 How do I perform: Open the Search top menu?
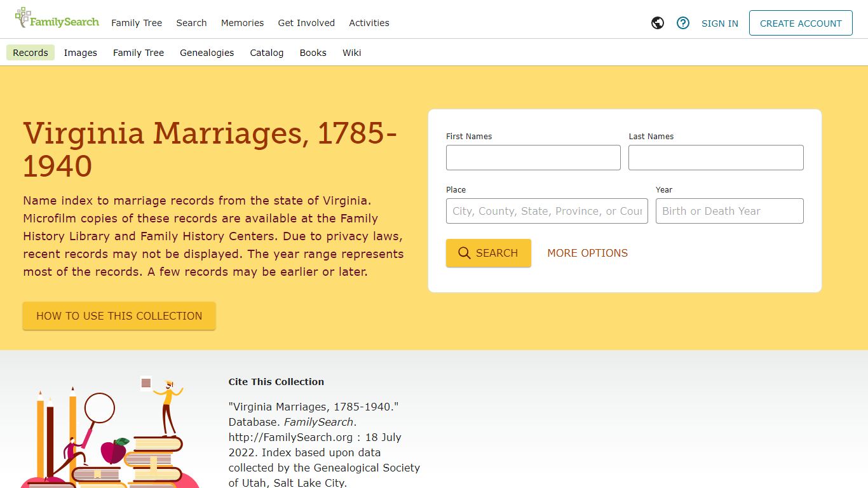point(191,23)
